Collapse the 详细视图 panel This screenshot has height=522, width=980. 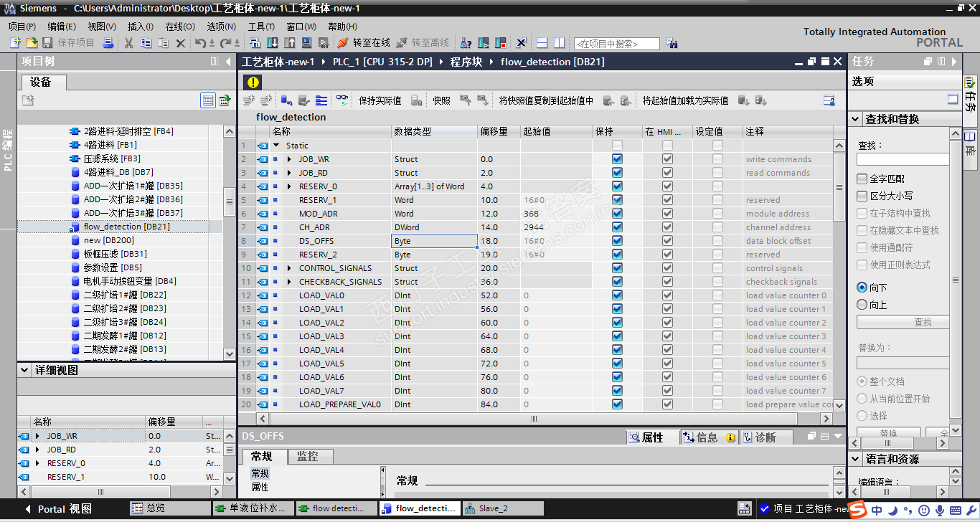point(26,371)
